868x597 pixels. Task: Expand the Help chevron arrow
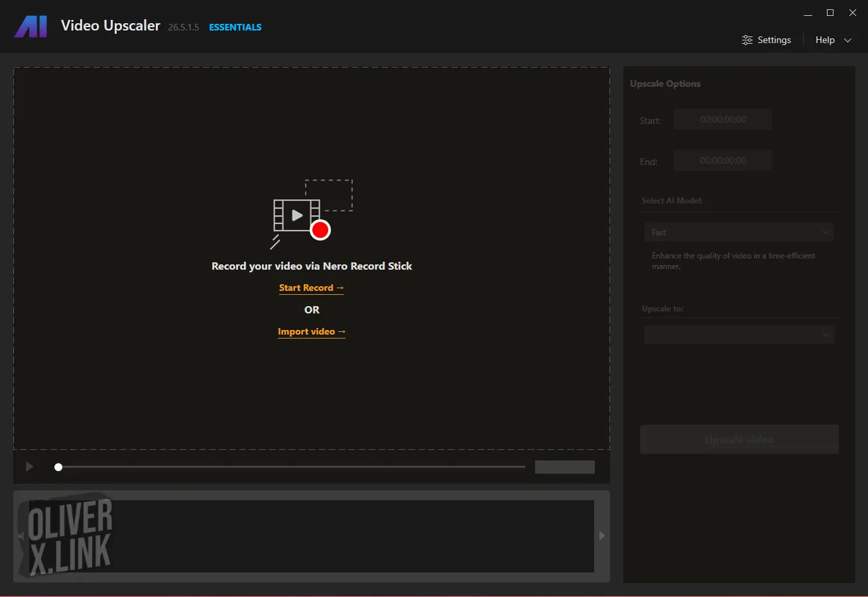coord(847,40)
